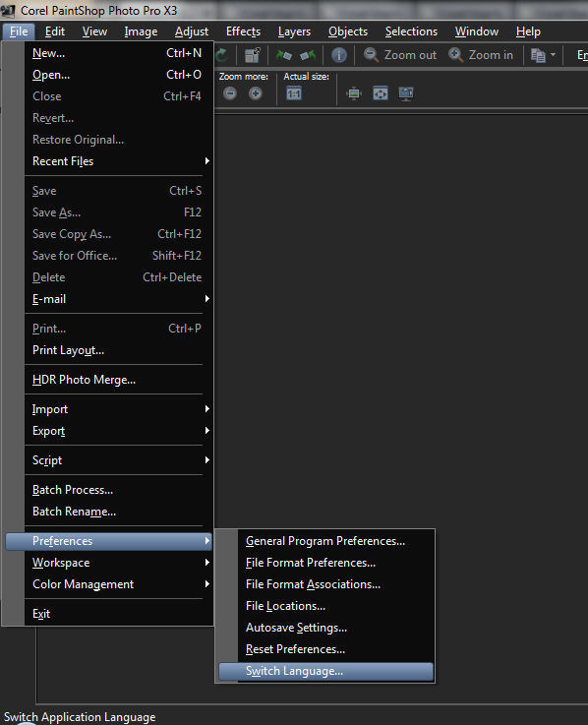Open the View menu
The width and height of the screenshot is (588, 725).
coord(94,31)
